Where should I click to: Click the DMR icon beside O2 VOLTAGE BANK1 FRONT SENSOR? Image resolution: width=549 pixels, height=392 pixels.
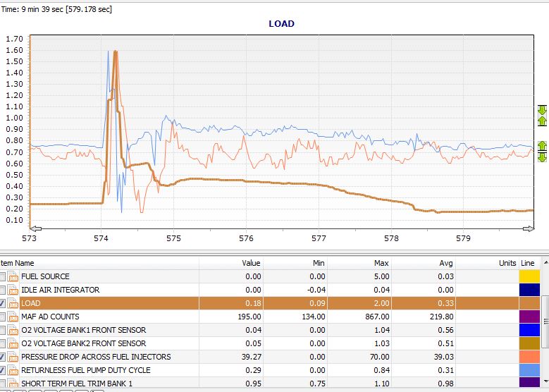pyautogui.click(x=13, y=331)
